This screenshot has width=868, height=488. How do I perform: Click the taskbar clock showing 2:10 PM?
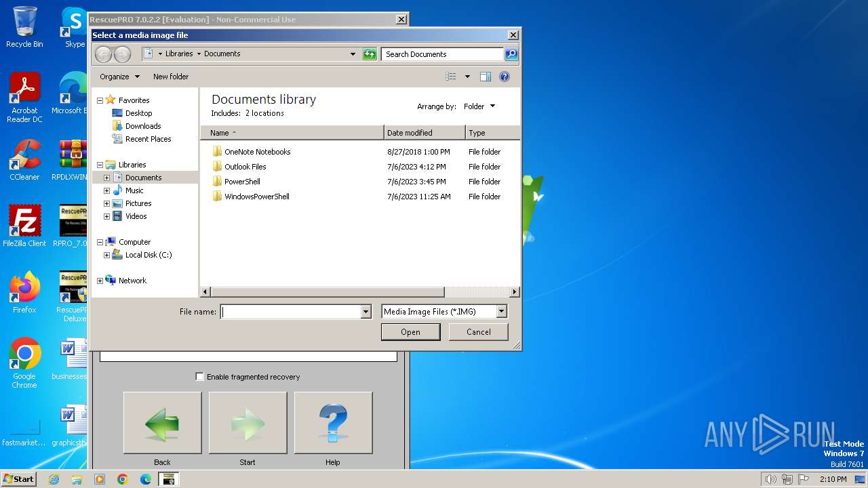click(x=833, y=479)
